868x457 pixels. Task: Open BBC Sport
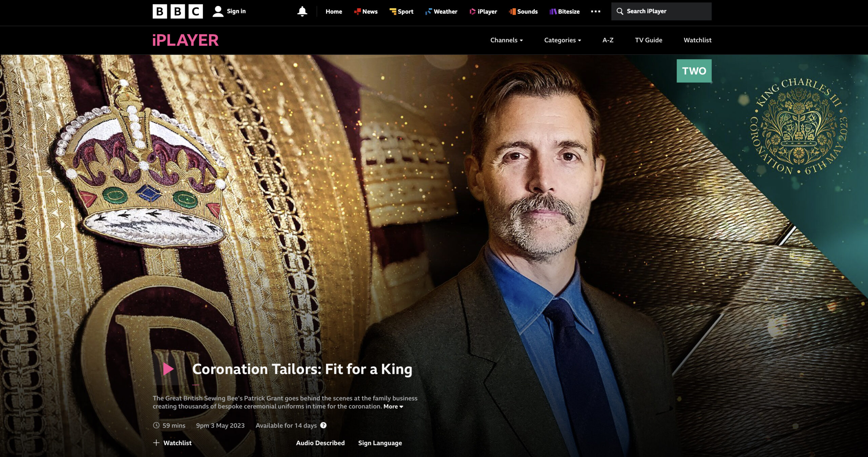401,12
